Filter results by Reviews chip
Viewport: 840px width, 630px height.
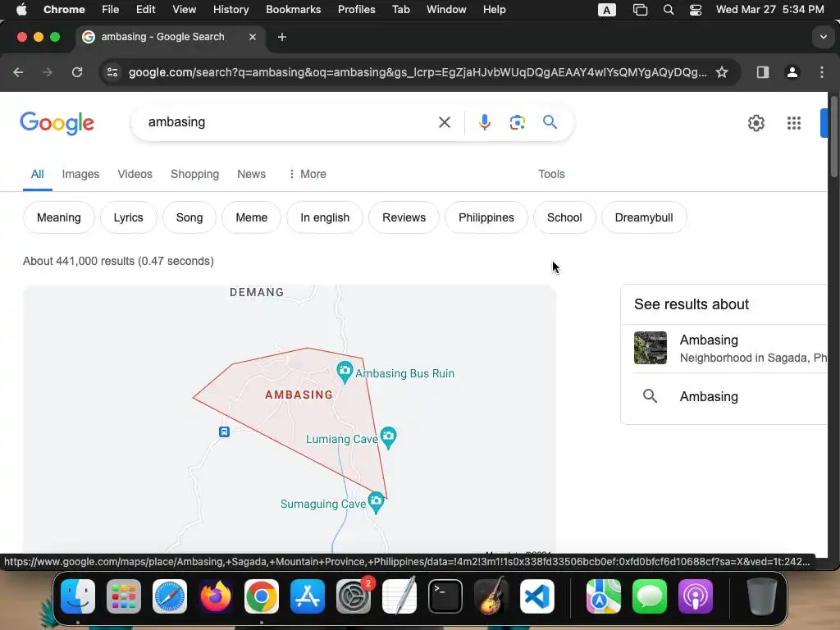[x=404, y=217]
